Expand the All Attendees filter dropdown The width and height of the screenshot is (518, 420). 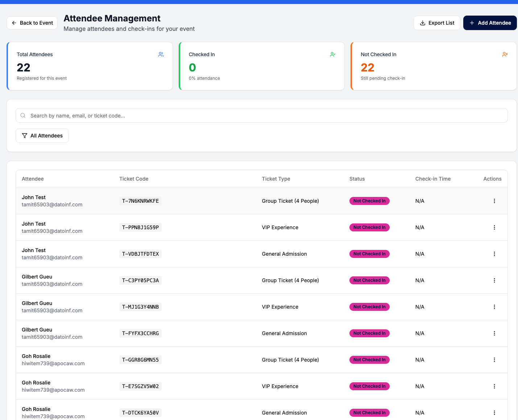(x=42, y=136)
